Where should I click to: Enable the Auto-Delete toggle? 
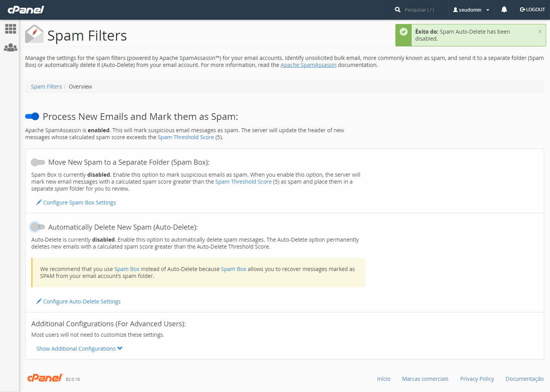pos(38,227)
